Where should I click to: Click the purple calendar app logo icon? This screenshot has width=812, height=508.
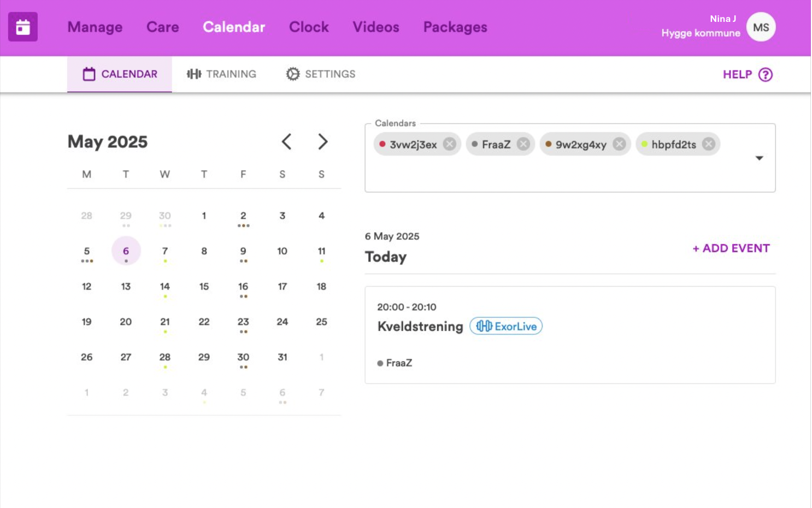(x=23, y=27)
